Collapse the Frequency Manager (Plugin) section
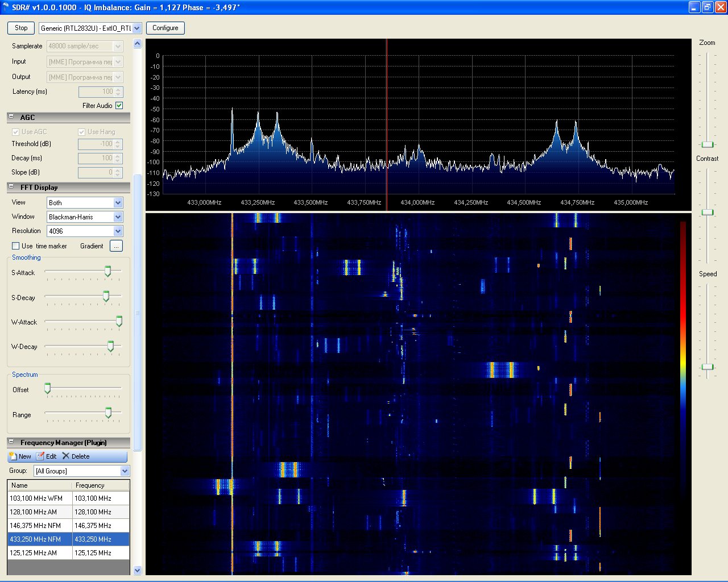Image resolution: width=728 pixels, height=582 pixels. (x=11, y=442)
